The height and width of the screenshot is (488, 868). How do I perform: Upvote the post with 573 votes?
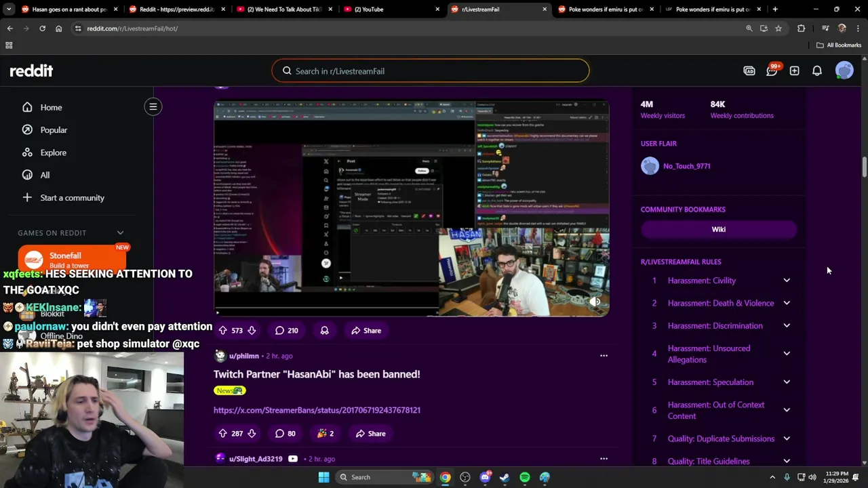(222, 330)
